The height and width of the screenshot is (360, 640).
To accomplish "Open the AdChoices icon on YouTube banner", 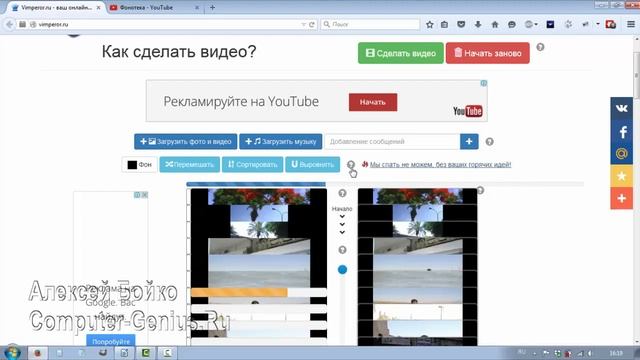I will (x=484, y=83).
